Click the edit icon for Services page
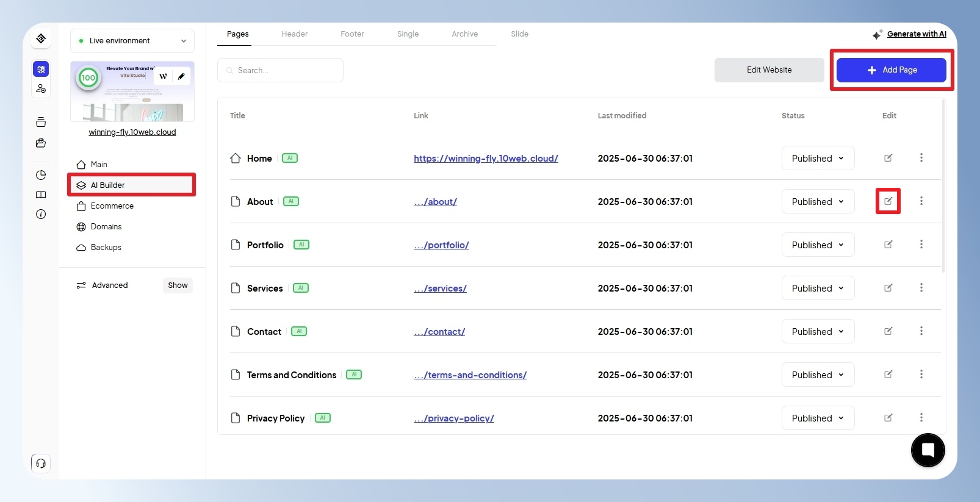The height and width of the screenshot is (502, 980). pyautogui.click(x=888, y=288)
